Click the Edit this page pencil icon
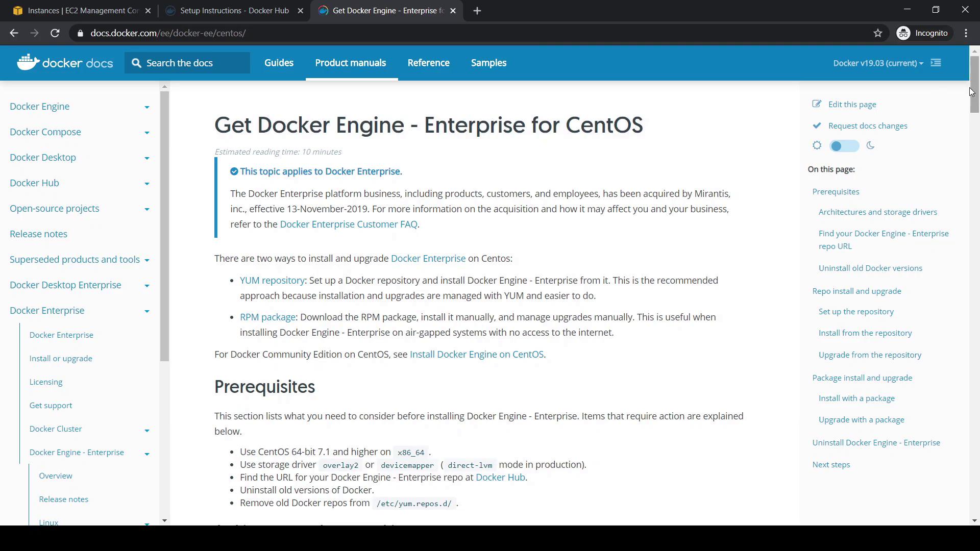 817,104
